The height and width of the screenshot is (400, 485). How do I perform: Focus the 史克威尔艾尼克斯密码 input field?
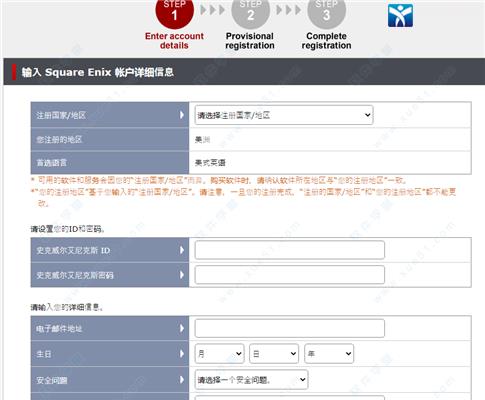[290, 275]
